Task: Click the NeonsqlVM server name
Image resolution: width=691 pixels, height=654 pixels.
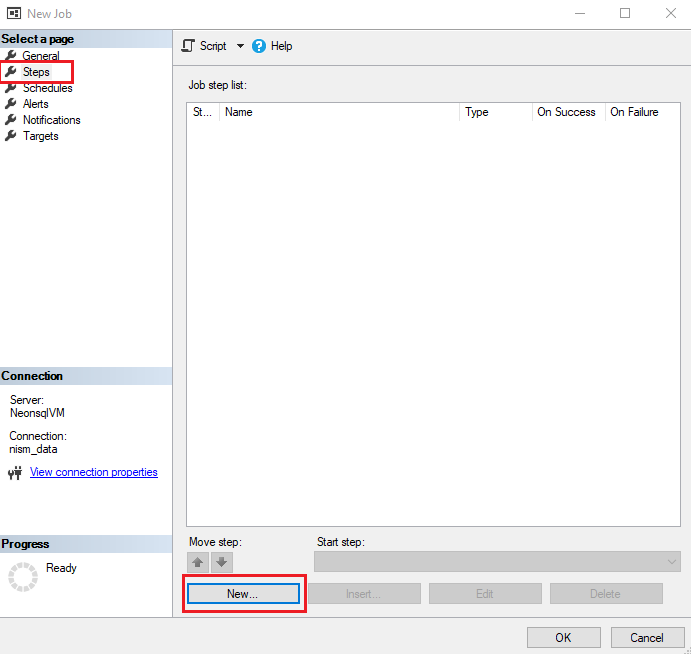Action: [37, 413]
